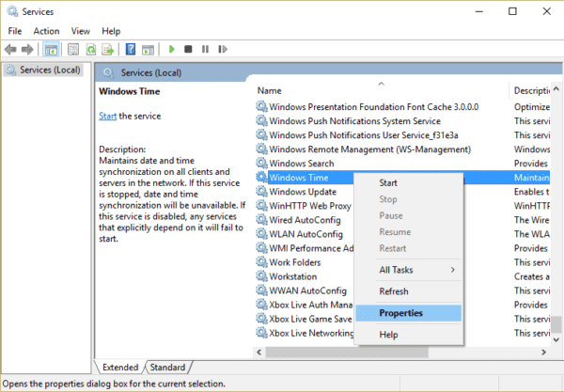Switch to the Standard tab
Viewport: 564px width, 392px height.
coord(167,367)
